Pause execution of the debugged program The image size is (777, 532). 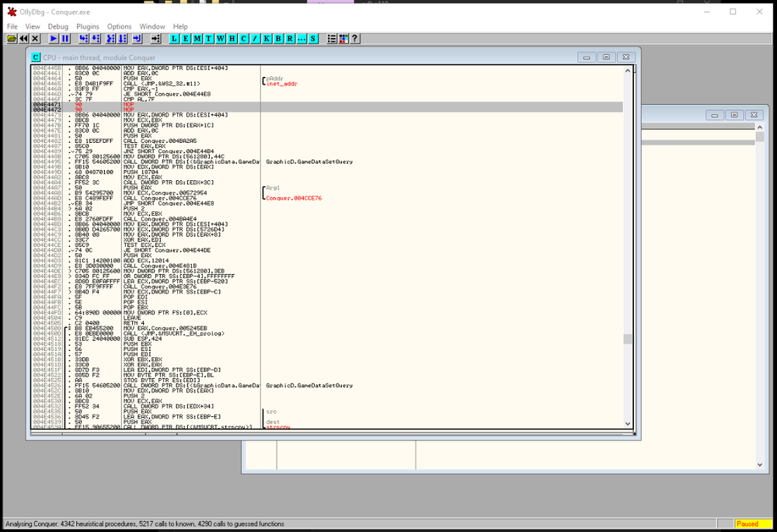(x=65, y=38)
